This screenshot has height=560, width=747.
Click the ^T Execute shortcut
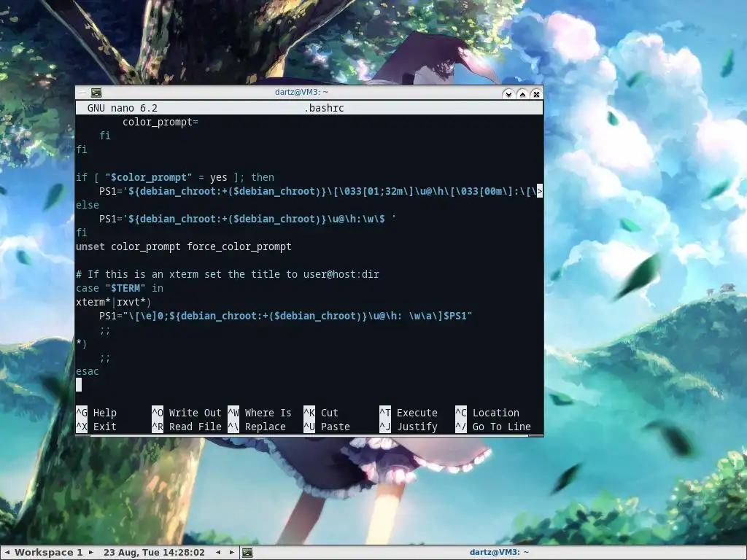tap(409, 413)
